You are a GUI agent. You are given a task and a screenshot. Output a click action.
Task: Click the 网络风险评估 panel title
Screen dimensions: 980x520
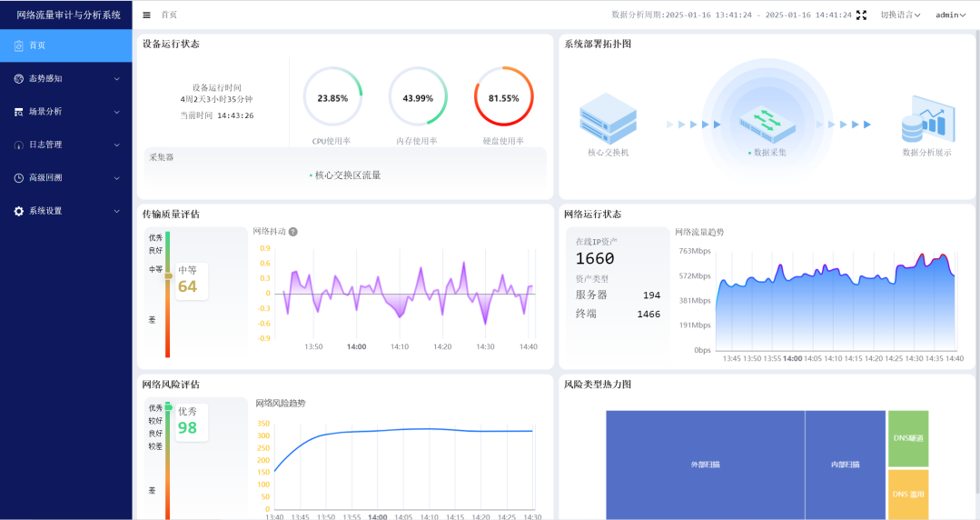pos(172,385)
